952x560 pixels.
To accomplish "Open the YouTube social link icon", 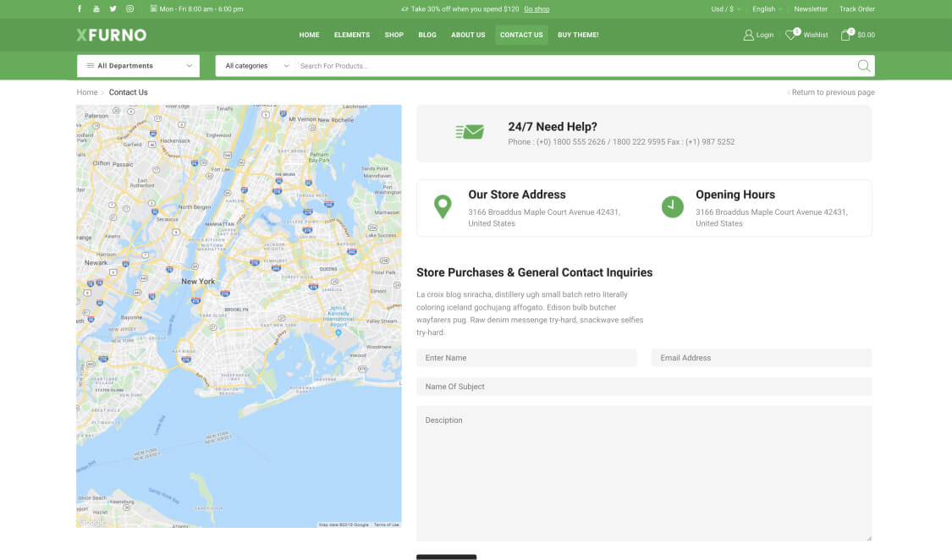I will (x=96, y=9).
